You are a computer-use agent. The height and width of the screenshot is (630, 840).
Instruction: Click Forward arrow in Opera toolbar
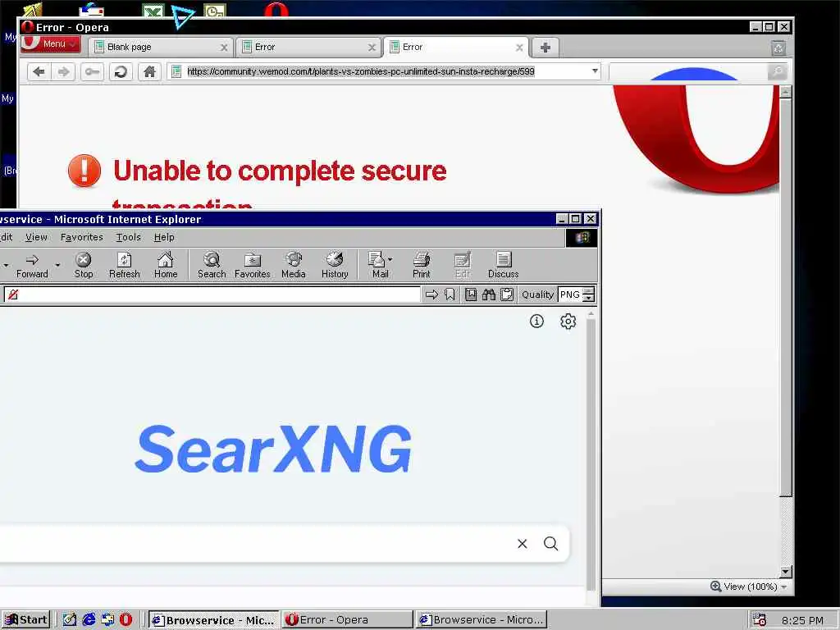[63, 71]
